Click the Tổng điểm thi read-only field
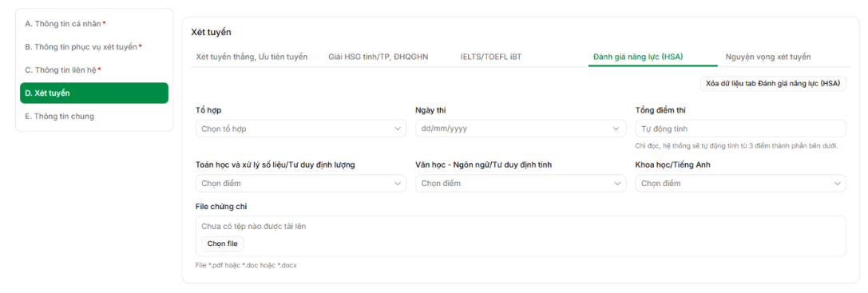The width and height of the screenshot is (868, 293). point(741,129)
